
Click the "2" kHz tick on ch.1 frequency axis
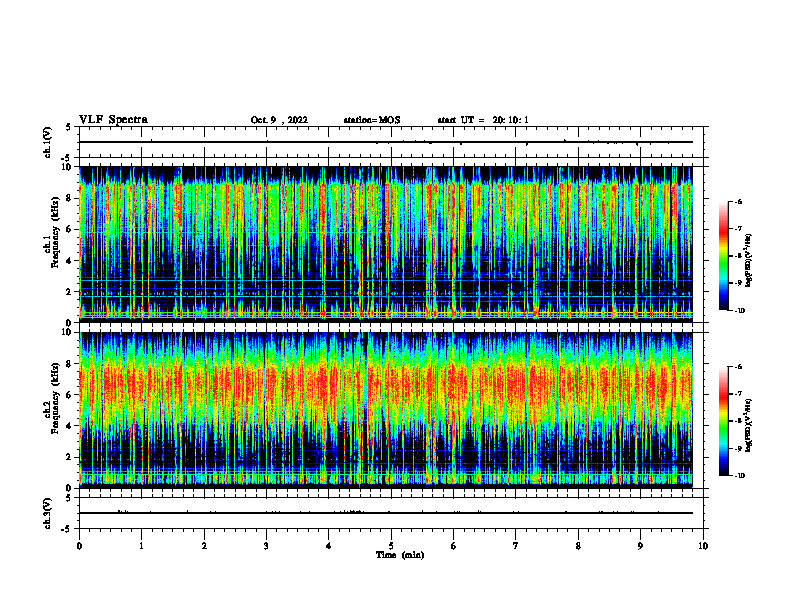[70, 292]
